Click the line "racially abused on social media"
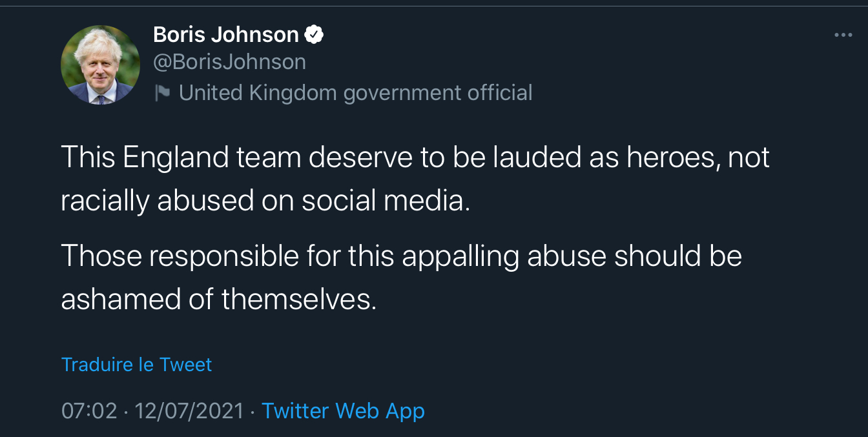The height and width of the screenshot is (437, 868). [265, 201]
